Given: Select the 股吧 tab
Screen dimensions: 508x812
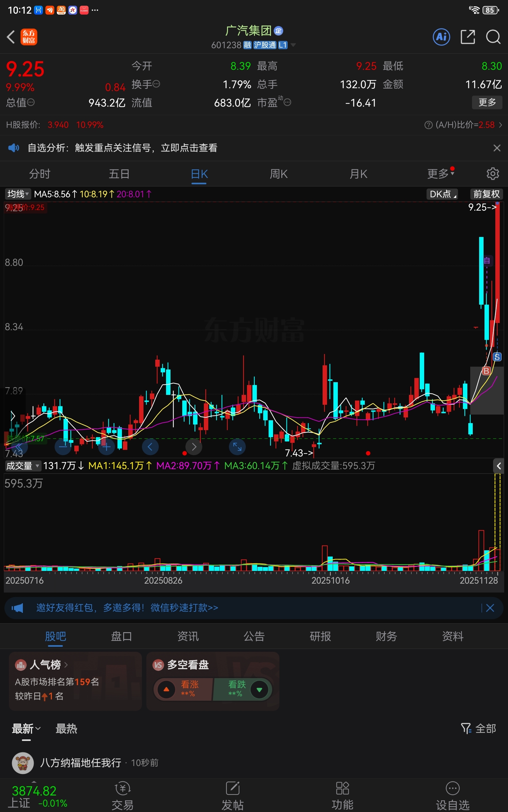Looking at the screenshot, I should pos(56,636).
